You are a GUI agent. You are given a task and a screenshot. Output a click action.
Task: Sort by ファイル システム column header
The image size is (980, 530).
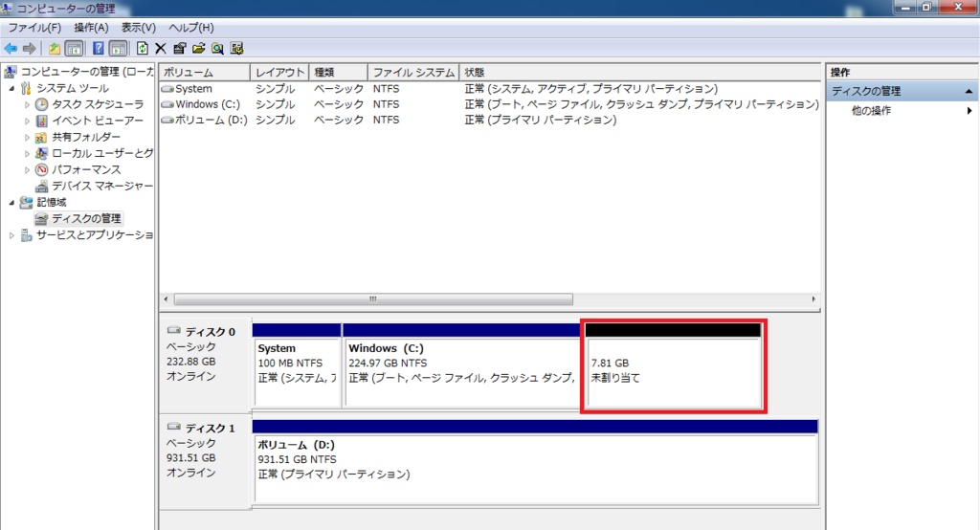coord(413,73)
